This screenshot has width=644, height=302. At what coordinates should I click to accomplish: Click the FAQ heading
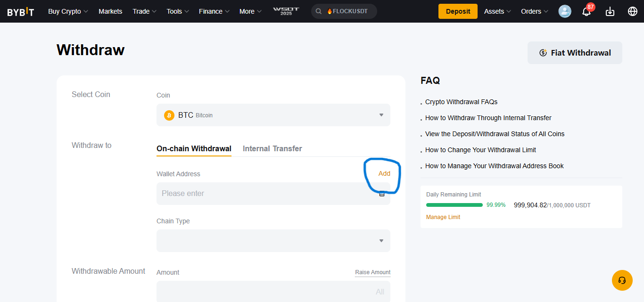(430, 81)
